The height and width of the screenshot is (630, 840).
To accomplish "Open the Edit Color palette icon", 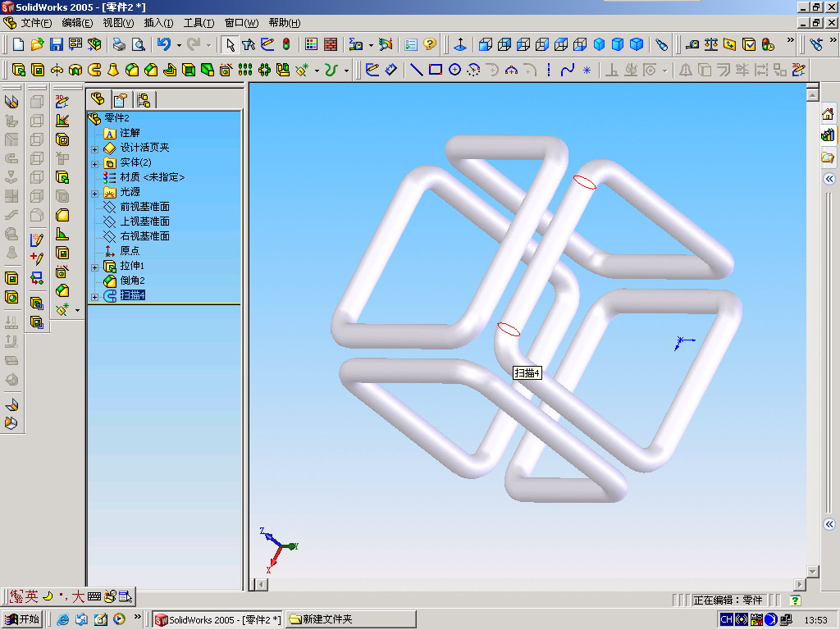I will (x=311, y=44).
